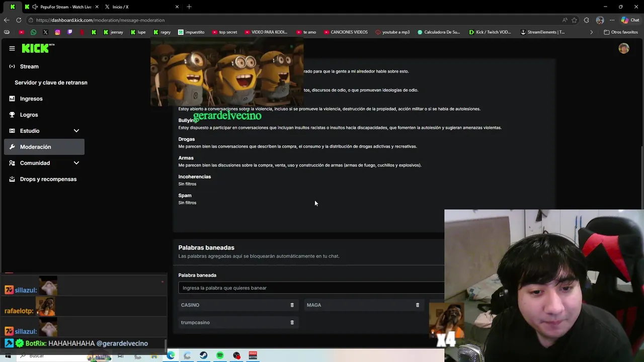
Task: Open the te amo bookmark
Action: (306, 32)
